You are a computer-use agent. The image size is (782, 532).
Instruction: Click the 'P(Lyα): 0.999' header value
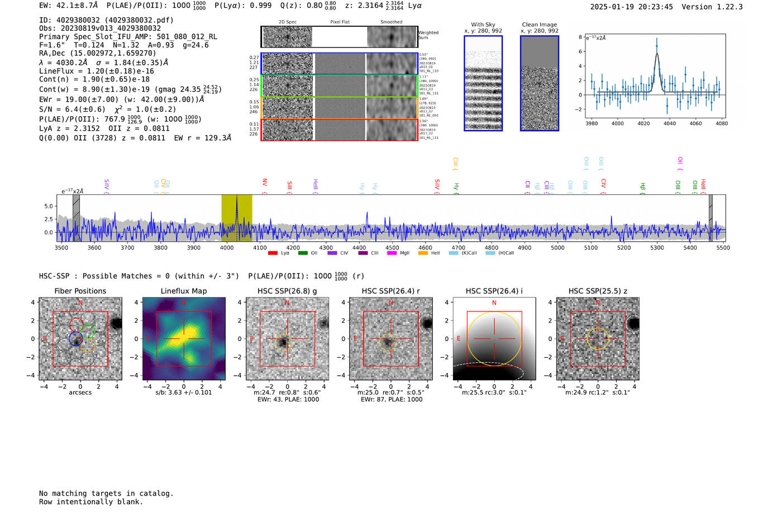243,6
